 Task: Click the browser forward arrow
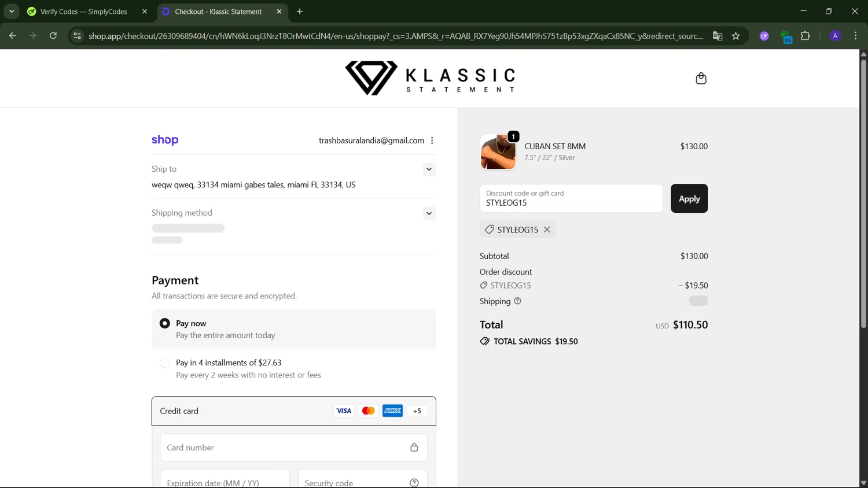pyautogui.click(x=32, y=36)
